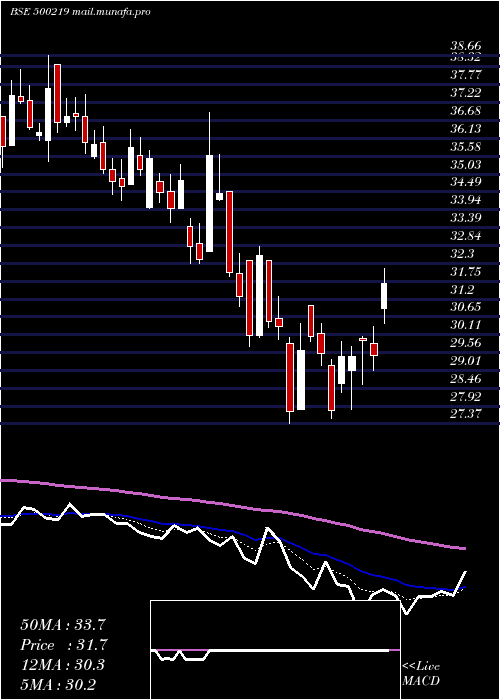Click the 34.49 price axis label
This screenshot has width=500, height=700.
(x=466, y=182)
